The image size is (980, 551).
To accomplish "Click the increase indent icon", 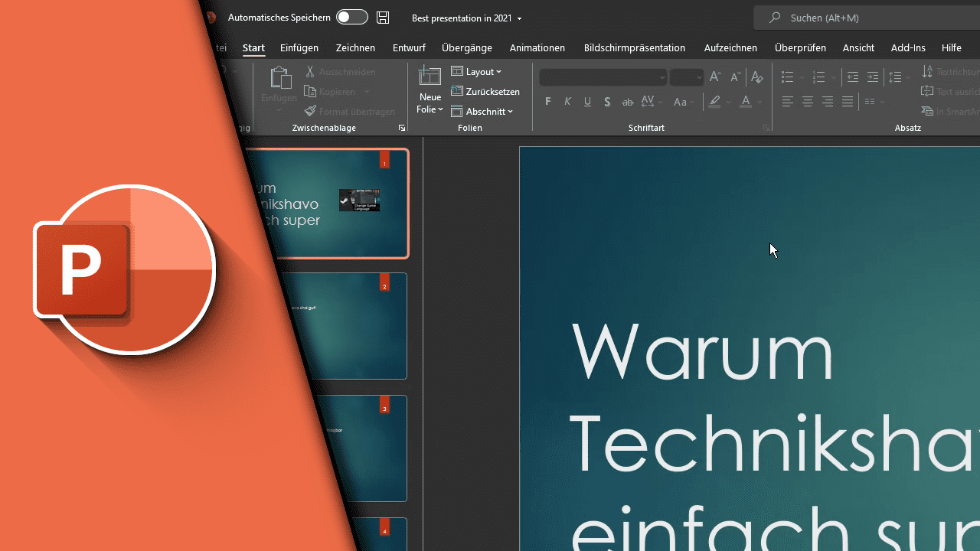I will (x=873, y=77).
